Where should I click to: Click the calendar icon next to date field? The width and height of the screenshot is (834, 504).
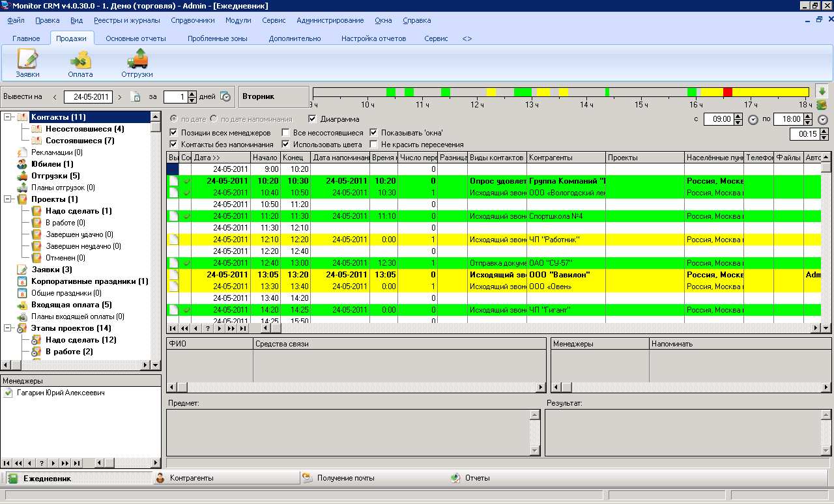click(x=136, y=97)
